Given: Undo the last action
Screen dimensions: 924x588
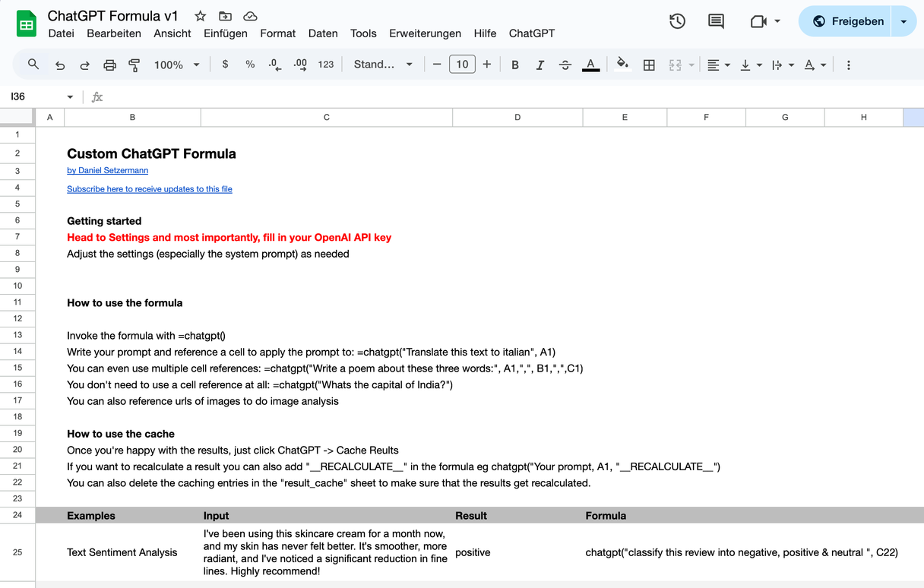Looking at the screenshot, I should 60,65.
